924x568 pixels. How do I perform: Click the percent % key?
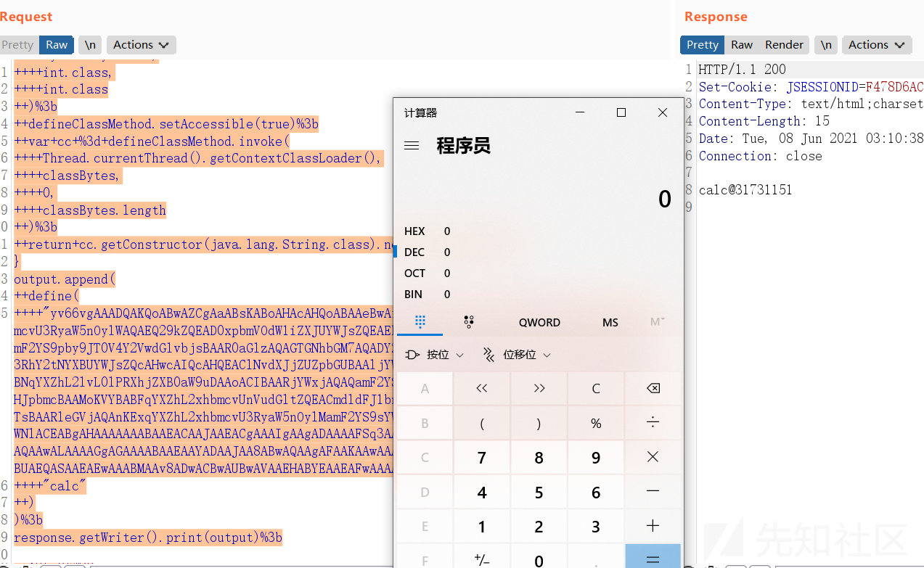[596, 423]
